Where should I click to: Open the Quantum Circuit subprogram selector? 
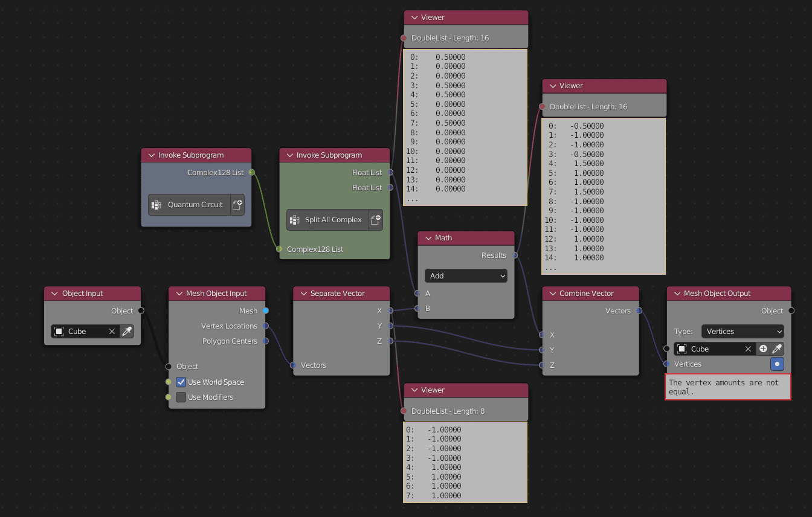click(189, 205)
